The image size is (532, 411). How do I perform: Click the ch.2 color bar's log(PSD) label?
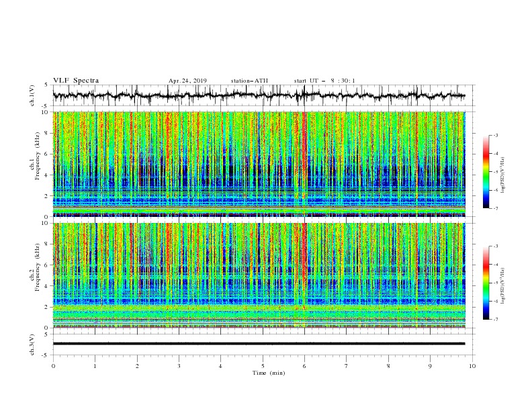point(503,286)
